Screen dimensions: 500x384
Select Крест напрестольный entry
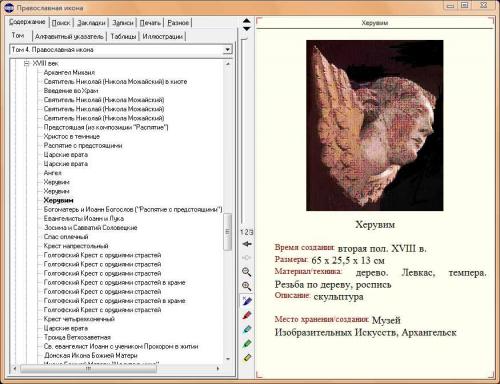(76, 246)
